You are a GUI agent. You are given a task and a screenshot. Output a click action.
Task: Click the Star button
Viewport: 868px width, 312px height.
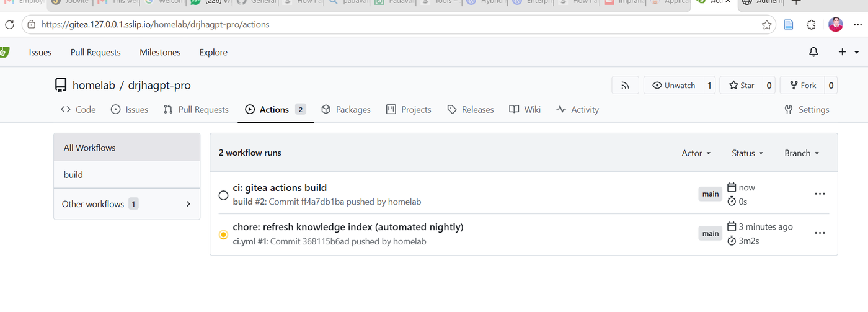pos(741,85)
